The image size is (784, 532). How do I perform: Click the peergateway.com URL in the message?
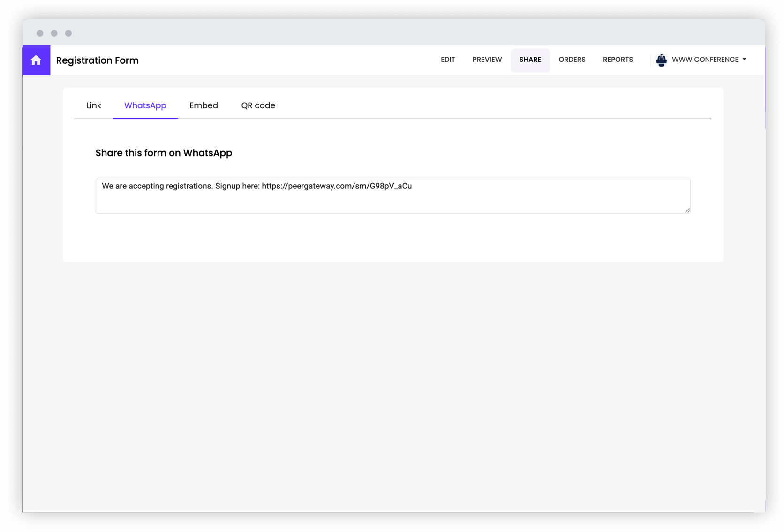(336, 186)
